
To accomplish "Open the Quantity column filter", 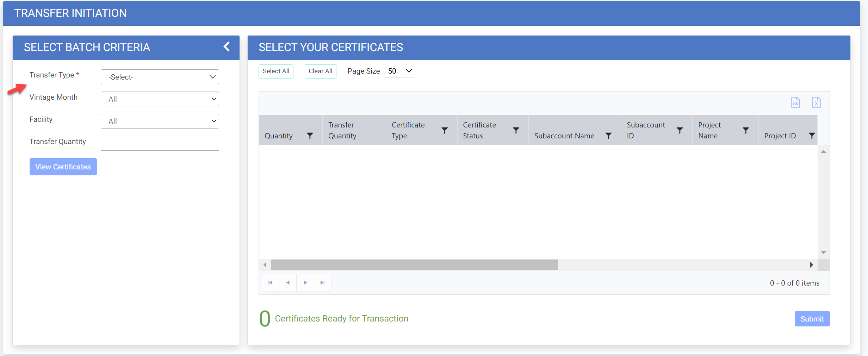I will tap(310, 136).
